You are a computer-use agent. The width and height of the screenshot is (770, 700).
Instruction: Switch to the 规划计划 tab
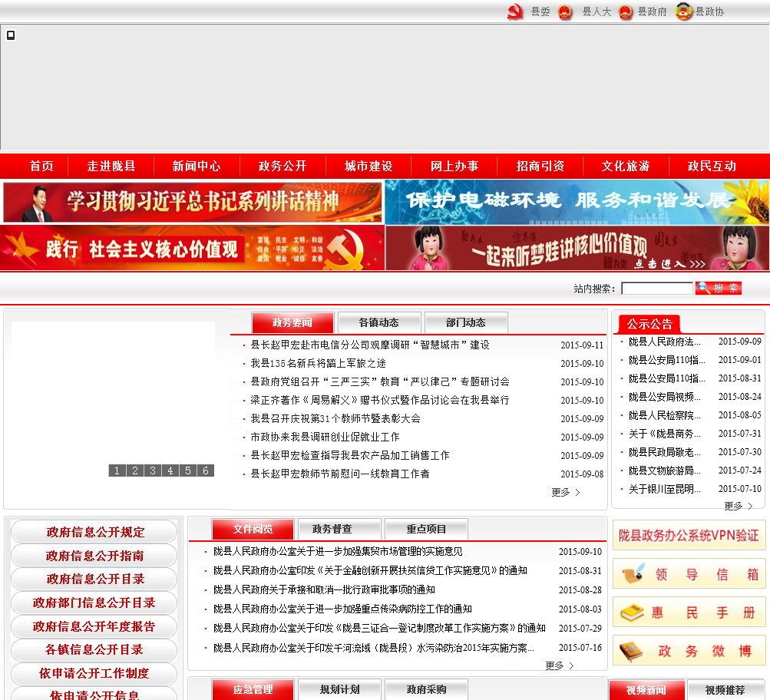[x=339, y=690]
